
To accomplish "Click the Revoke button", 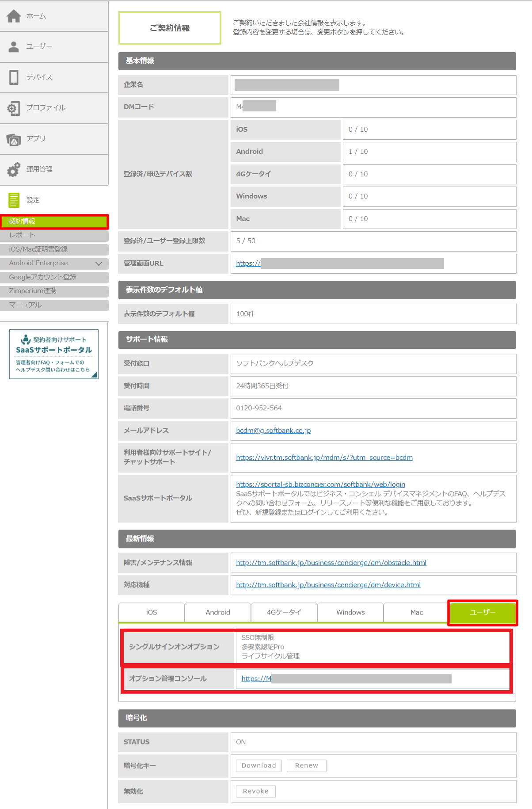I will (x=255, y=791).
